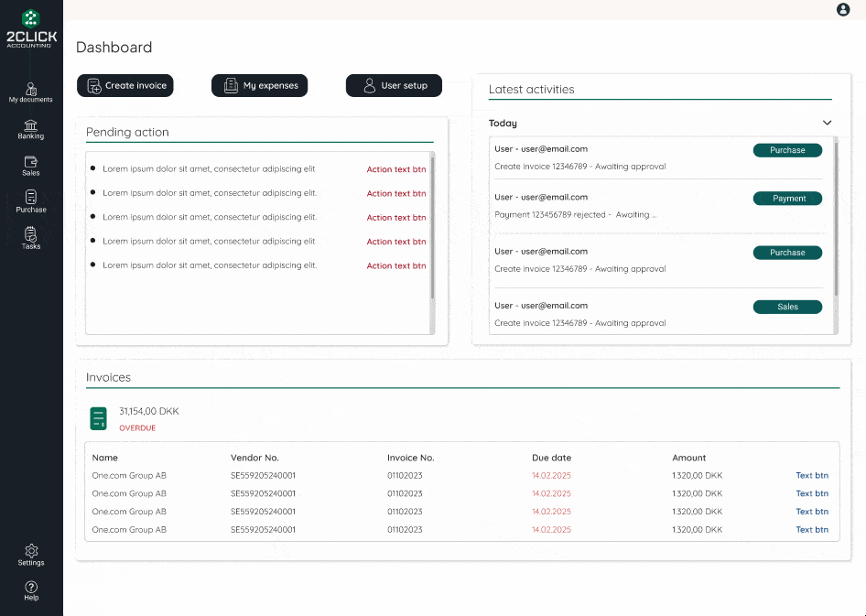Click the first Action text btn link
The width and height of the screenshot is (866, 616).
click(x=395, y=169)
